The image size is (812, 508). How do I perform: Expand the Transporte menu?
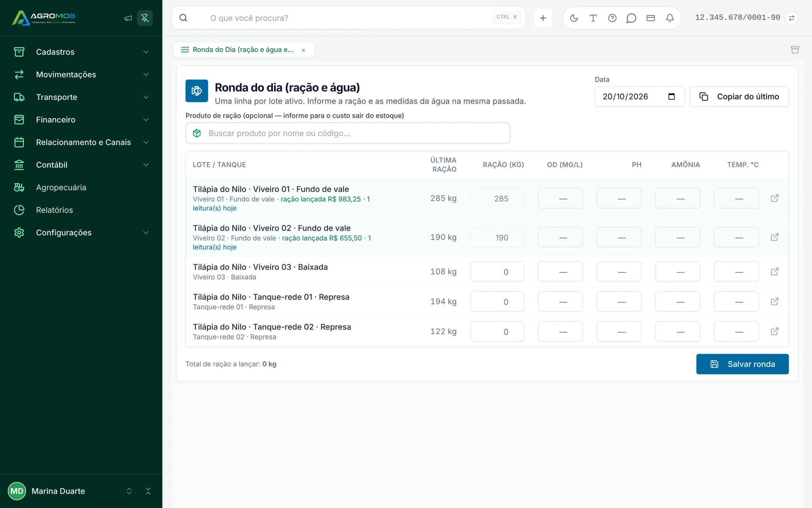pyautogui.click(x=81, y=97)
